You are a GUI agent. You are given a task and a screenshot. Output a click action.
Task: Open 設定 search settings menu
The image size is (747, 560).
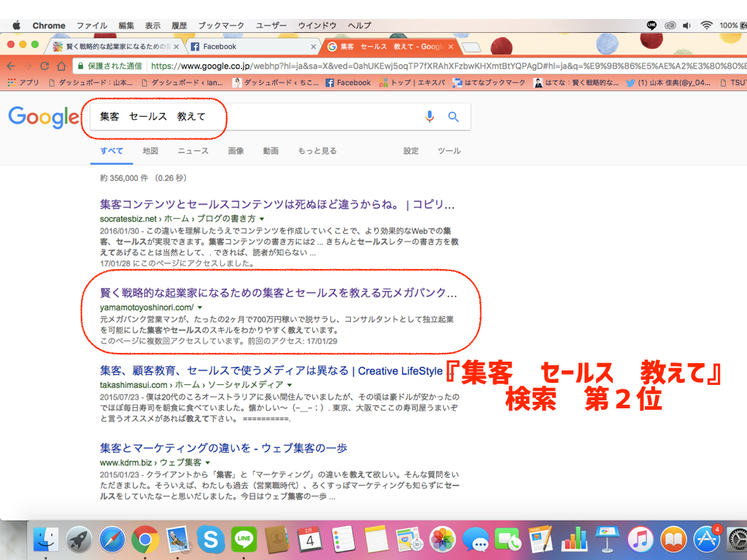click(411, 151)
